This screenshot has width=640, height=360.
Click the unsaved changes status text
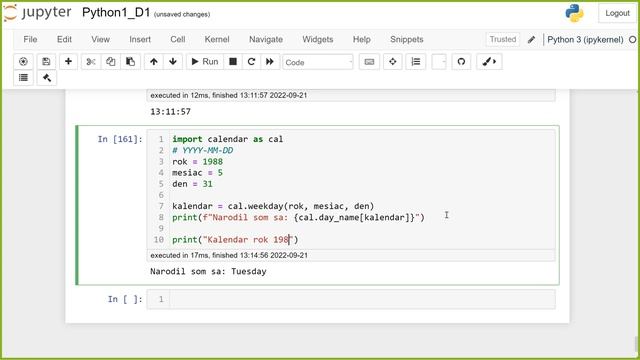click(182, 14)
